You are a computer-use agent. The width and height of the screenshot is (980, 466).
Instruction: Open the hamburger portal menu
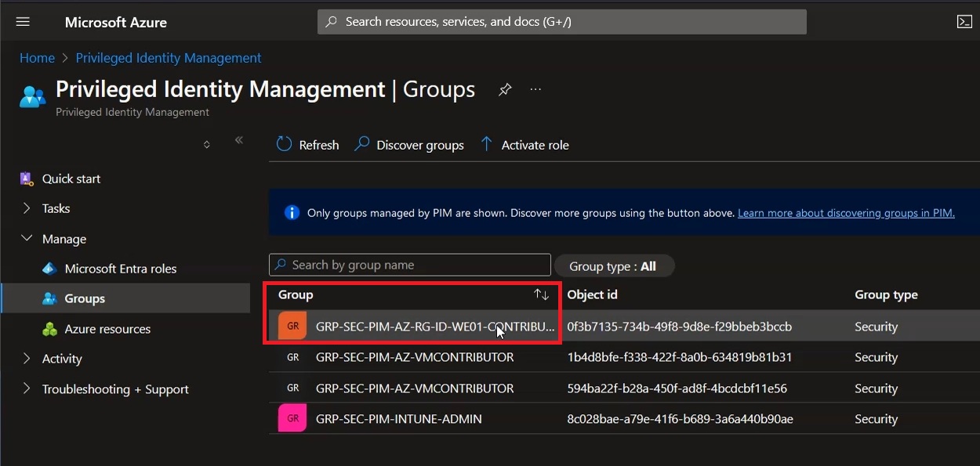click(23, 22)
